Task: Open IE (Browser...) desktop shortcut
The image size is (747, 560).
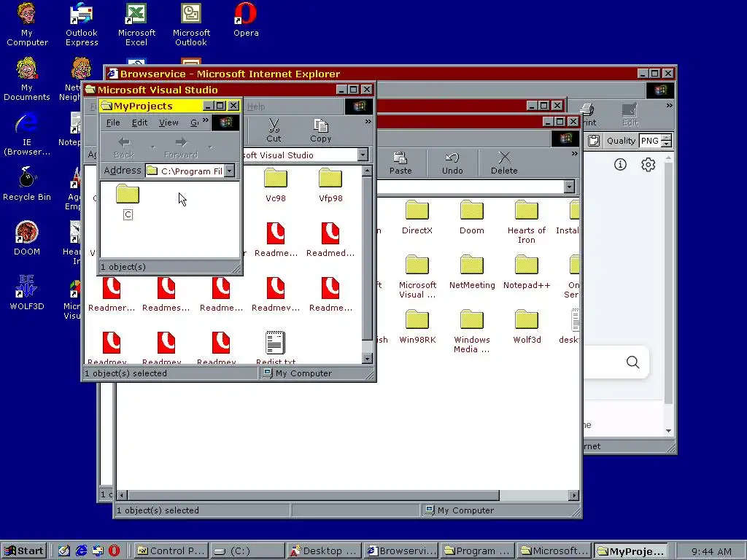Action: coord(27,134)
